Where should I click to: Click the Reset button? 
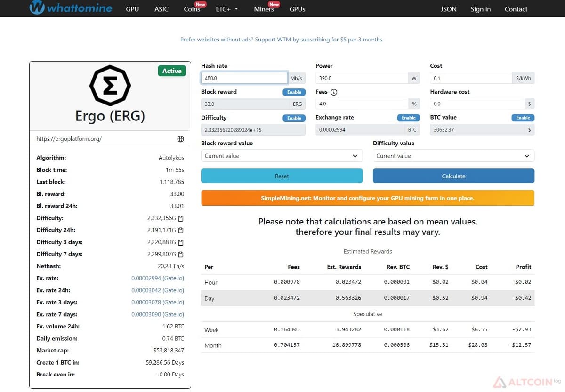tap(282, 176)
